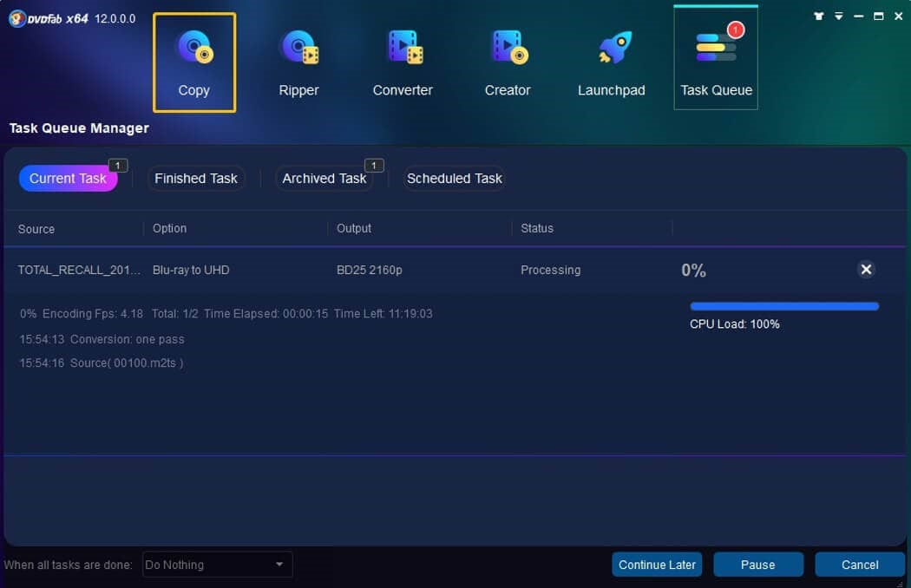Switch to the Finished Task tab
Screen dimensions: 911x588
(196, 179)
